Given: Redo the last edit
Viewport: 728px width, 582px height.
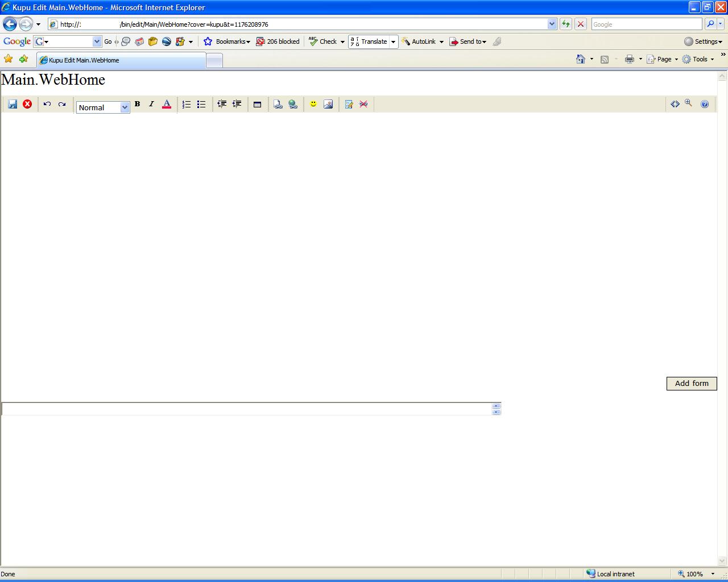Looking at the screenshot, I should pyautogui.click(x=62, y=104).
